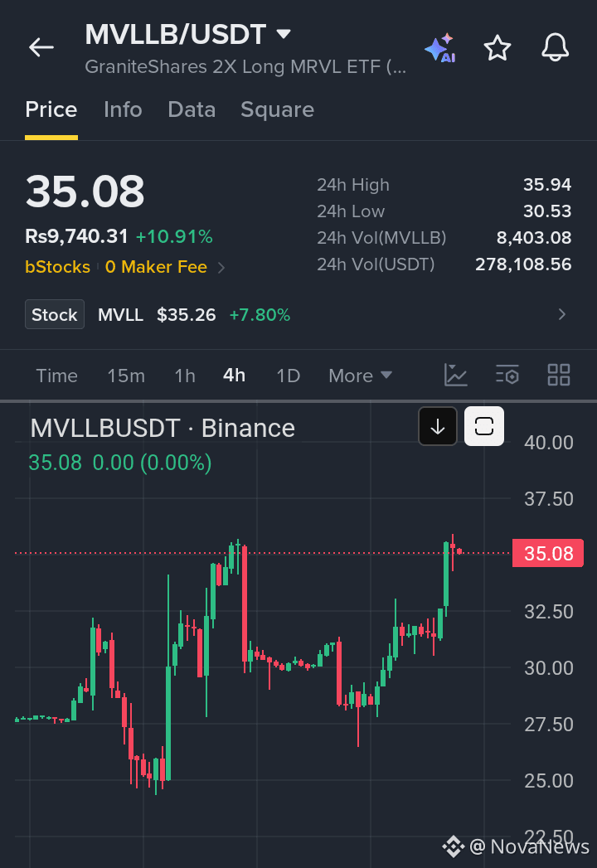597x868 pixels.
Task: Click the 37.50 price axis label
Action: click(549, 499)
